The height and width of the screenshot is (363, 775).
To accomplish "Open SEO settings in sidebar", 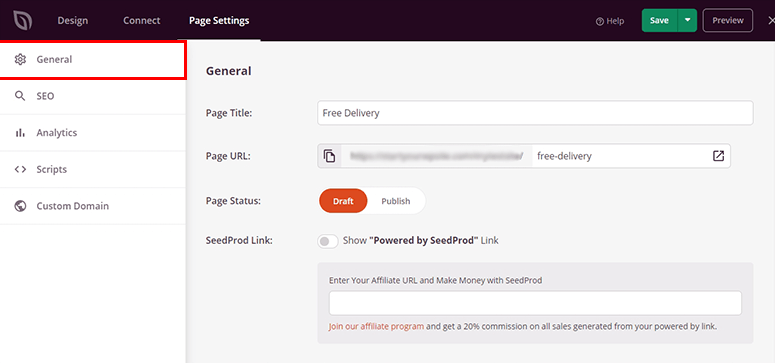I will click(x=93, y=96).
